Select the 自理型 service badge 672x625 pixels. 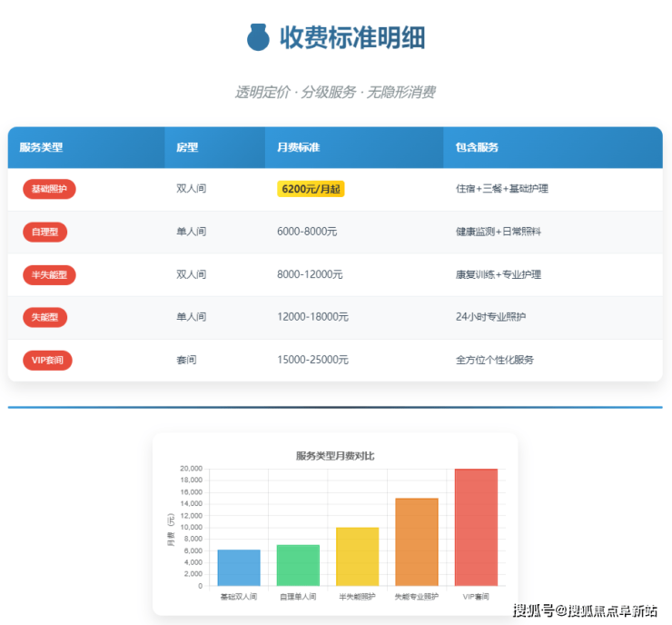(44, 232)
